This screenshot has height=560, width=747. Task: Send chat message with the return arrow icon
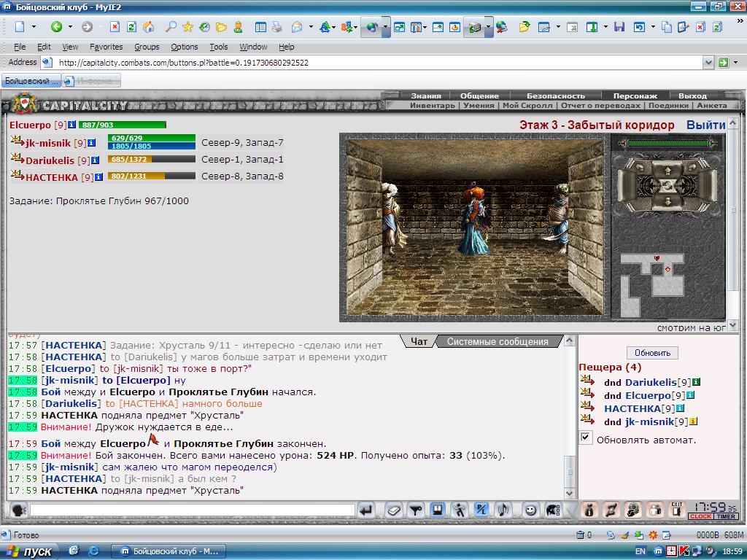[366, 510]
